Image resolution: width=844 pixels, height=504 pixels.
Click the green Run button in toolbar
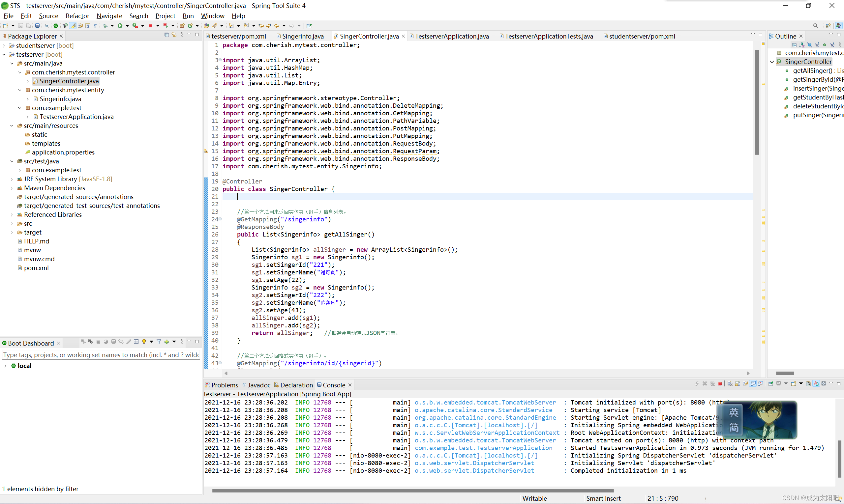[x=120, y=26]
